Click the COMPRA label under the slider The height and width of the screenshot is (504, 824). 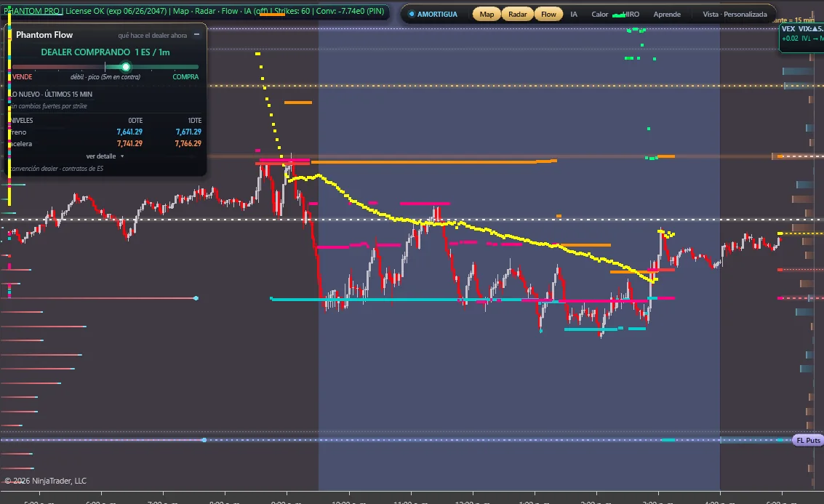[x=185, y=77]
